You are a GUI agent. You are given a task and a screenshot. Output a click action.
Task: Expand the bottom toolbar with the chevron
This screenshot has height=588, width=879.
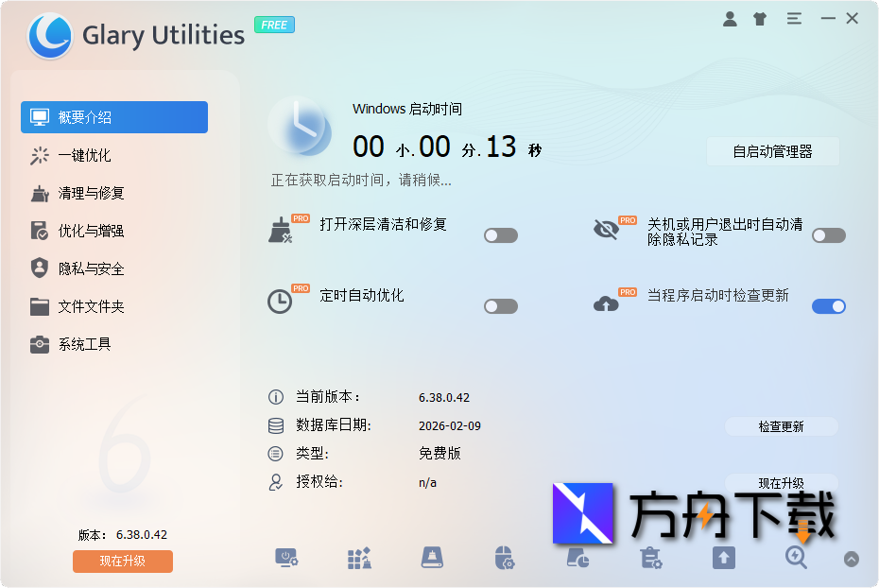(852, 559)
